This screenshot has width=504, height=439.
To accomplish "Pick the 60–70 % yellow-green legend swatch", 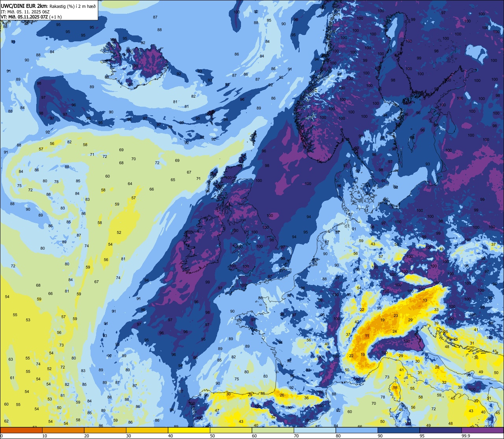I will coord(273,430).
